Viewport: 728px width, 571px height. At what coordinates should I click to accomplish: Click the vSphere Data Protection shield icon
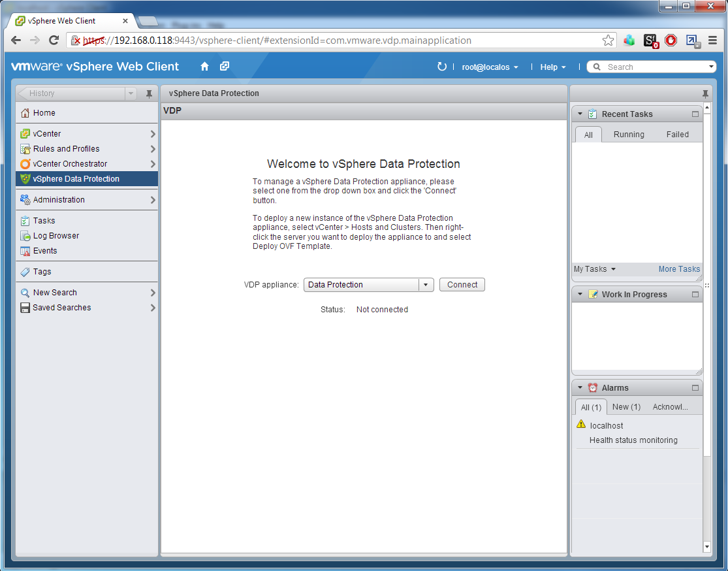click(x=25, y=179)
